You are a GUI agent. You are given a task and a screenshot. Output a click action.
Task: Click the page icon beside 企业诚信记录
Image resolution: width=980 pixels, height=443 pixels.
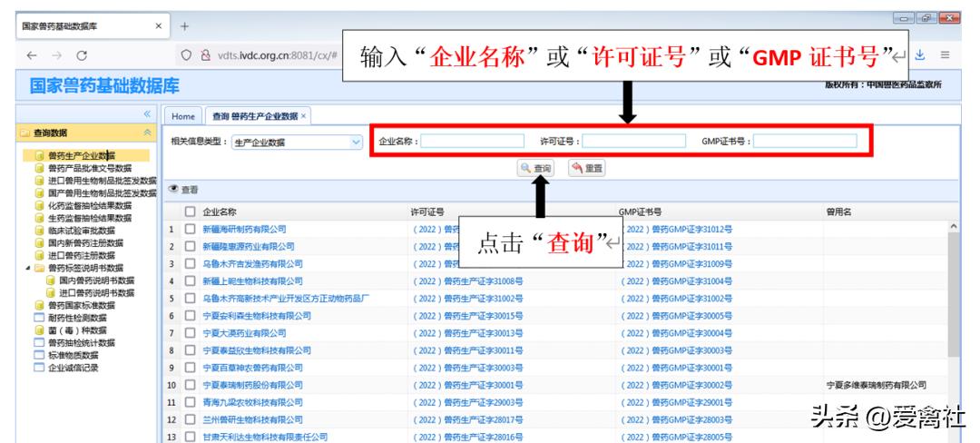pyautogui.click(x=39, y=368)
